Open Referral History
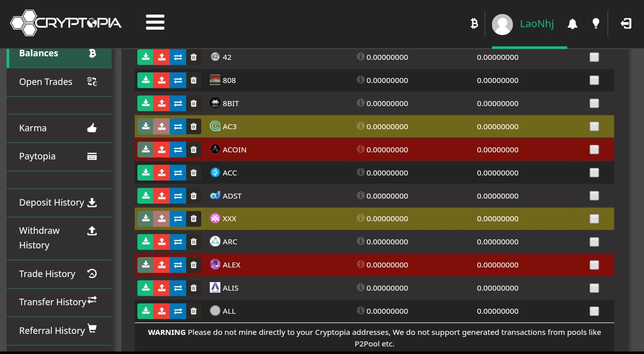This screenshot has height=354, width=644. (59, 331)
